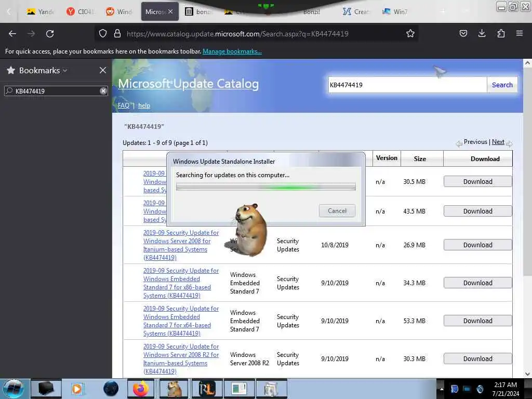Open the tray clock showing 2:17 AM

[506, 389]
